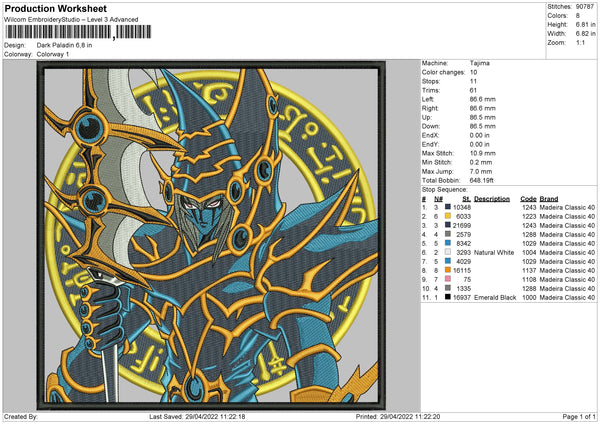Click 'Wilcom EmbroideryStudio – Level 3 Advanced' text
Screen dimensions: 600x424
(x=71, y=20)
